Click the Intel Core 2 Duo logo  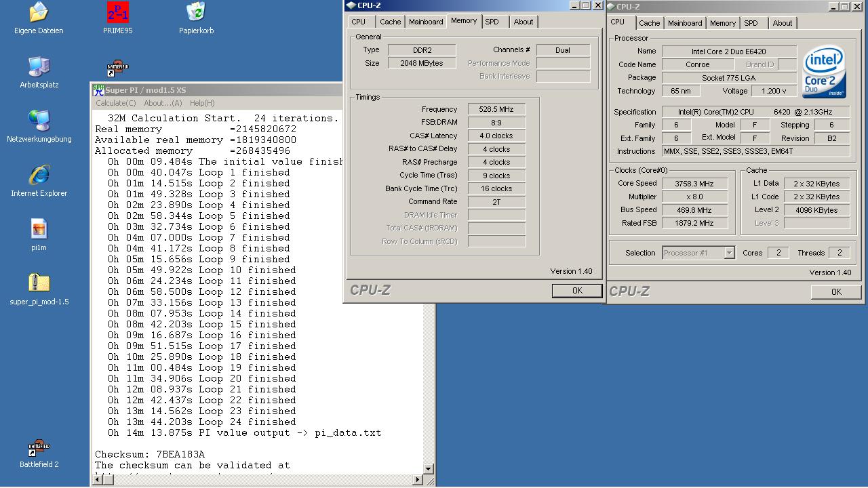[x=824, y=71]
